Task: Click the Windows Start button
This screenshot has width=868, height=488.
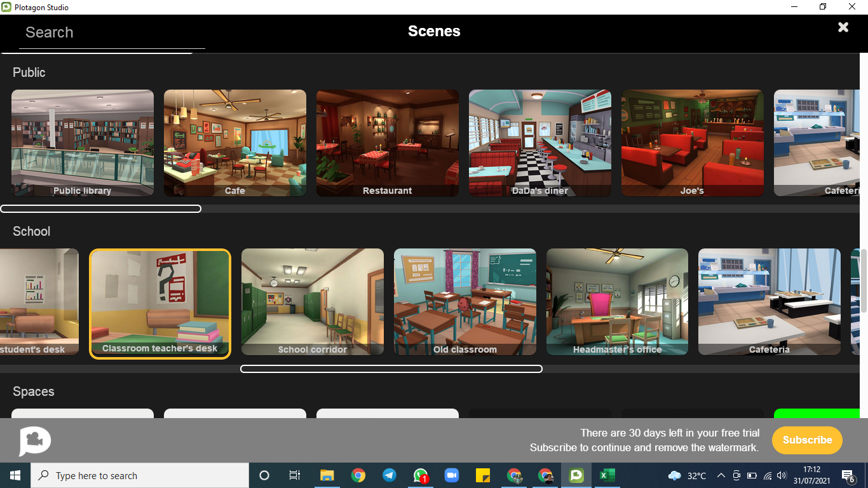Action: (x=15, y=475)
